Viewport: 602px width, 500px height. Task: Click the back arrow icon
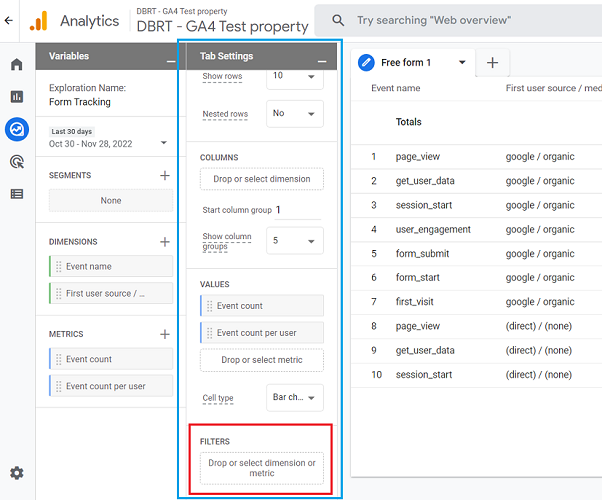coord(8,20)
